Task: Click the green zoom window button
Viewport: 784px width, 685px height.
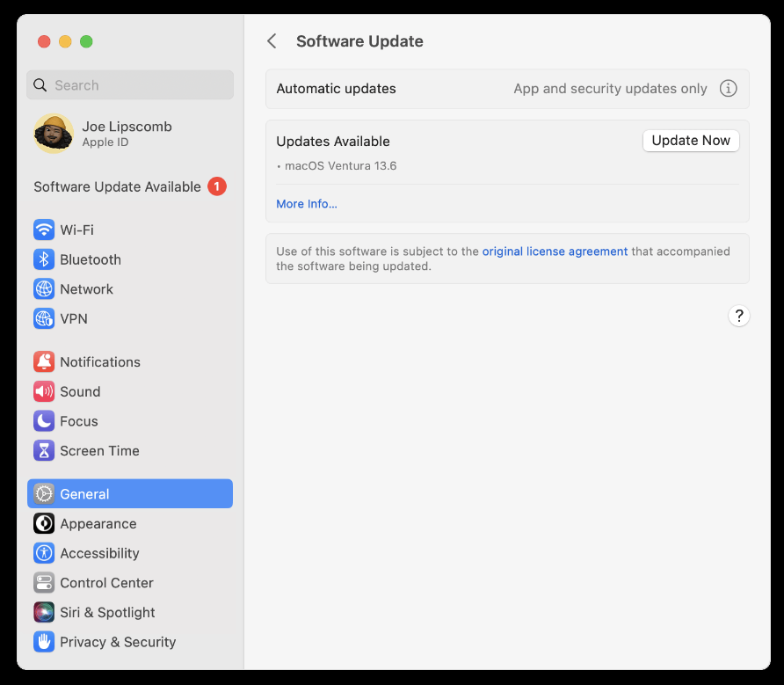Action: pos(86,41)
